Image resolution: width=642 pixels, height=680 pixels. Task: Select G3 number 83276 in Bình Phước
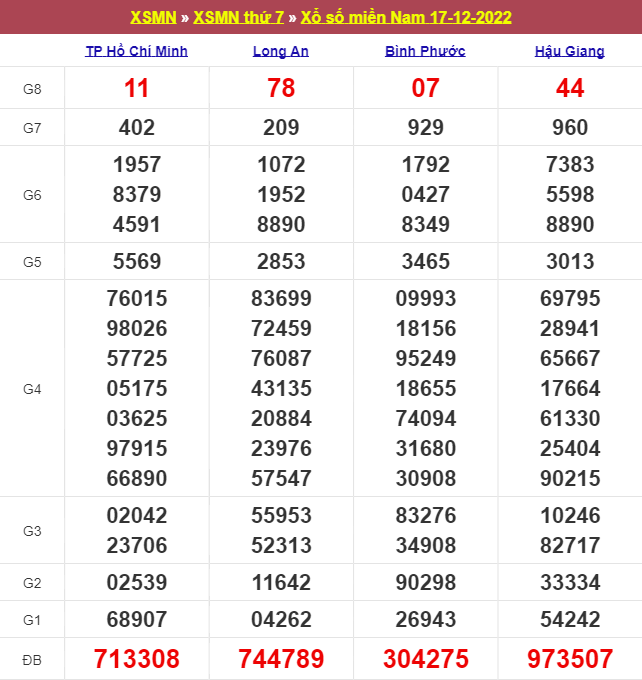click(425, 516)
